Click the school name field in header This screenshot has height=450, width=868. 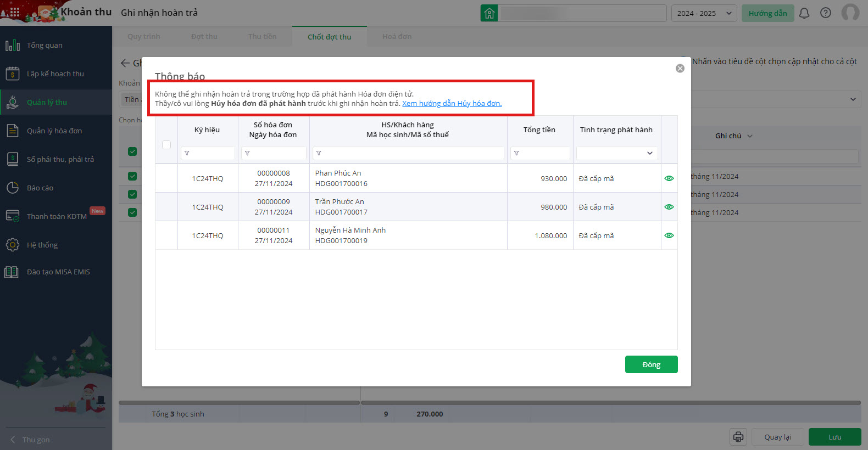(x=582, y=13)
